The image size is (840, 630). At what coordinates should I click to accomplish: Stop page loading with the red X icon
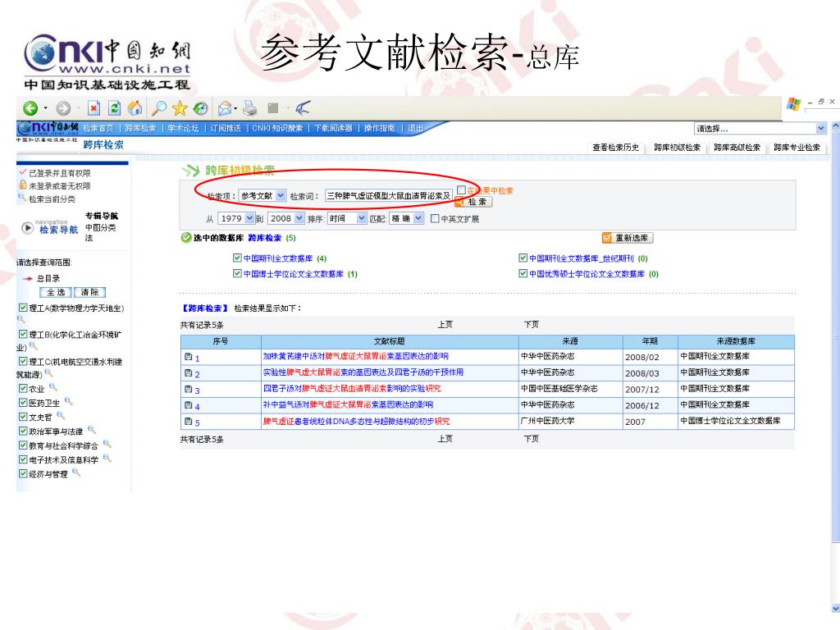tap(94, 108)
